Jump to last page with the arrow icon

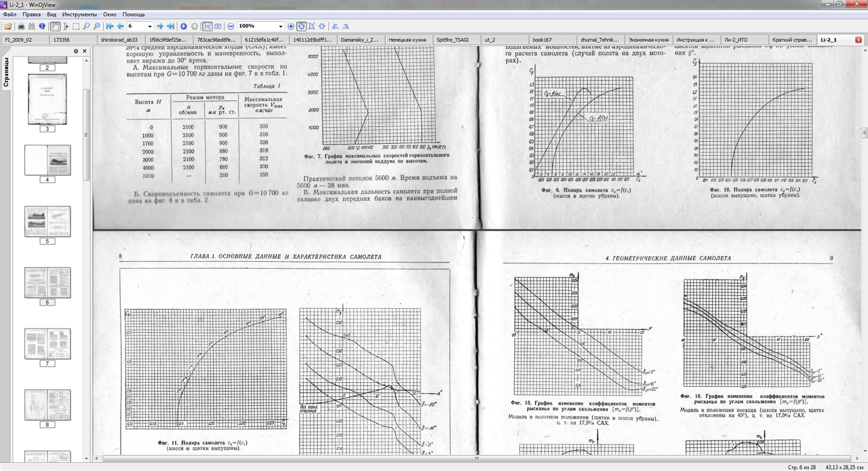click(x=170, y=26)
